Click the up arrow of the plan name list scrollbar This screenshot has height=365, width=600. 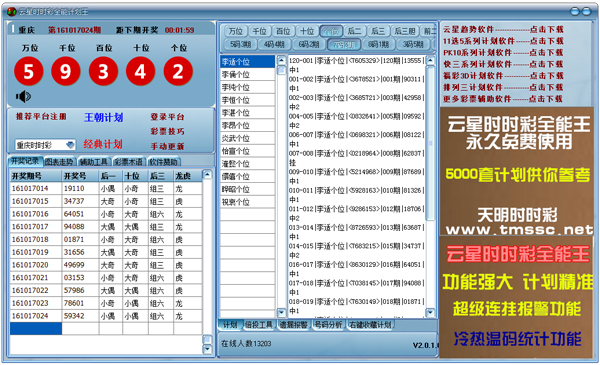point(281,60)
